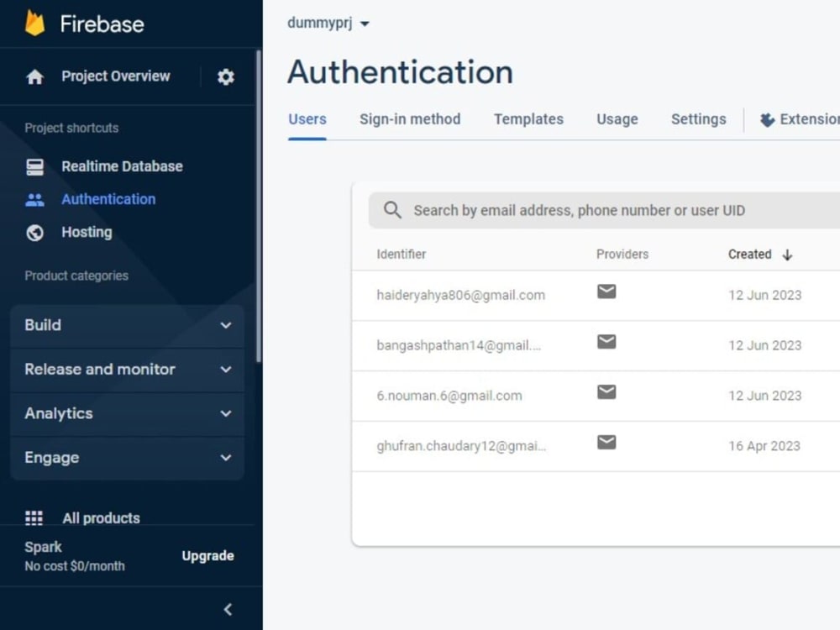Click the Upgrade button
840x630 pixels.
207,555
